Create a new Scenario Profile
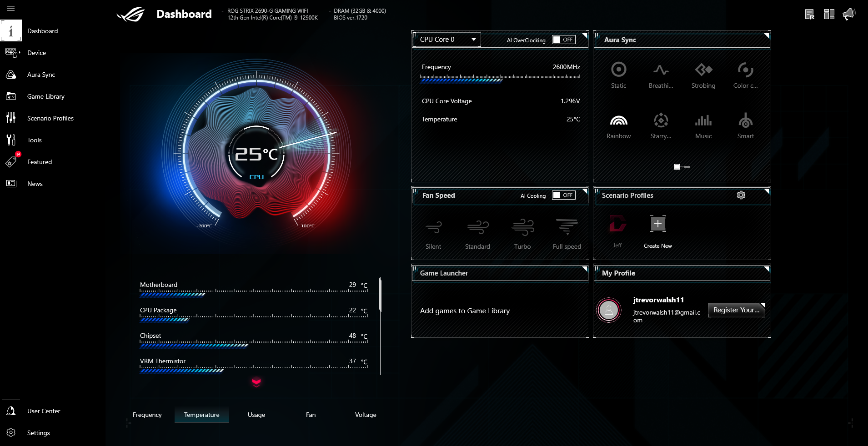This screenshot has width=868, height=446. (x=657, y=223)
